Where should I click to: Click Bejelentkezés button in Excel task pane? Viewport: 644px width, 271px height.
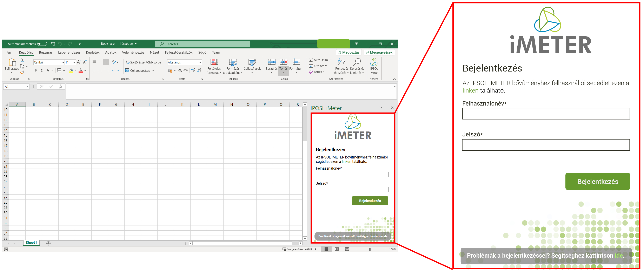[x=370, y=201]
